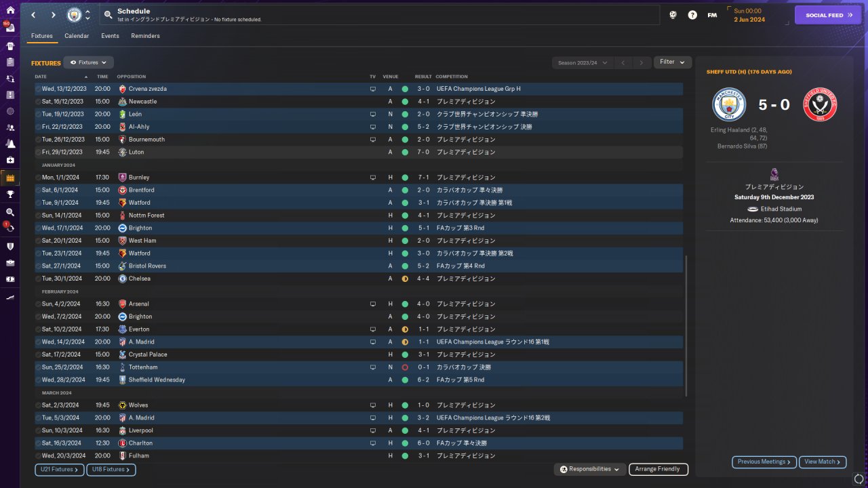This screenshot has width=868, height=488.
Task: Open the Medical Centre icon in sidebar
Action: pos(9,160)
